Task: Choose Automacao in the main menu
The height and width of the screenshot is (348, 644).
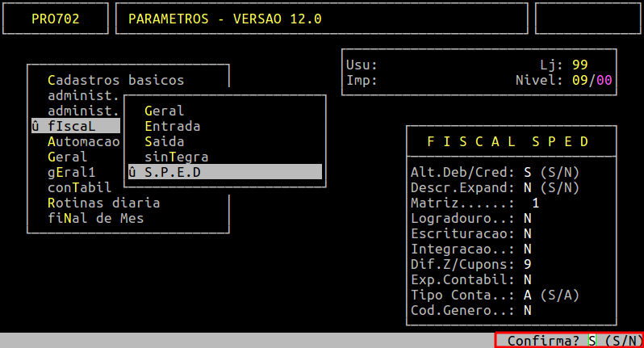Action: 83,141
